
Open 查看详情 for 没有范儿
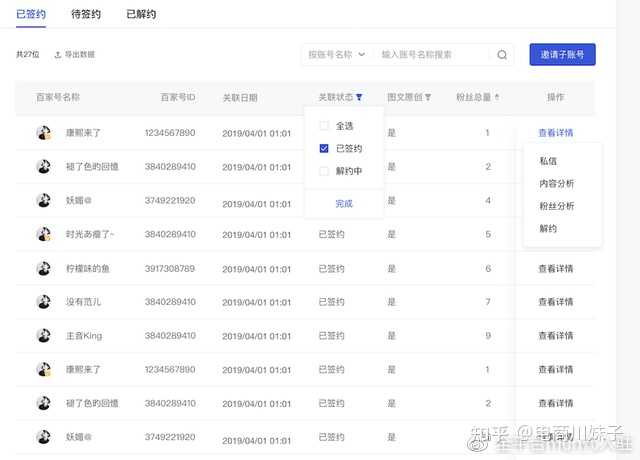[x=556, y=302]
